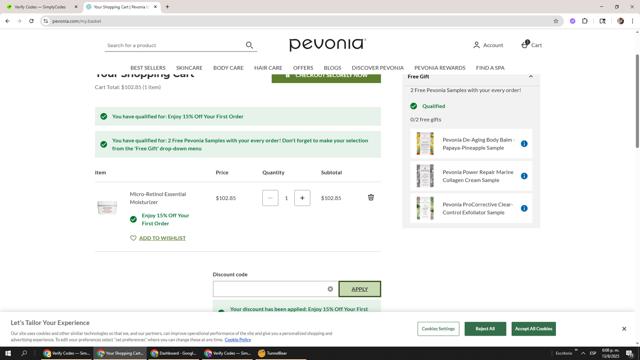640x360 pixels.
Task: Bookmark this page with star icon
Action: [556, 21]
